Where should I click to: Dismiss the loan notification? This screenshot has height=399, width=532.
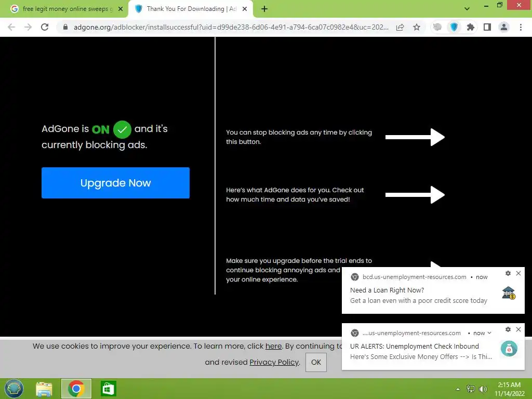[518, 273]
